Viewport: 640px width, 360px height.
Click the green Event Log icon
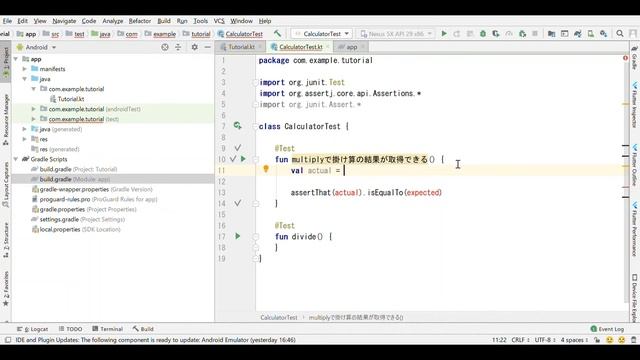click(594, 329)
